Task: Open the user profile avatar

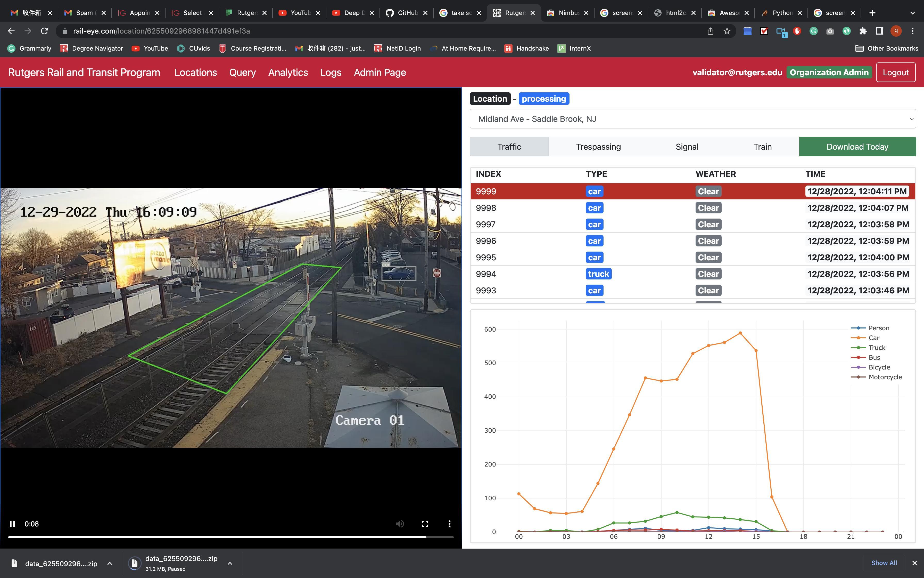Action: [x=896, y=31]
